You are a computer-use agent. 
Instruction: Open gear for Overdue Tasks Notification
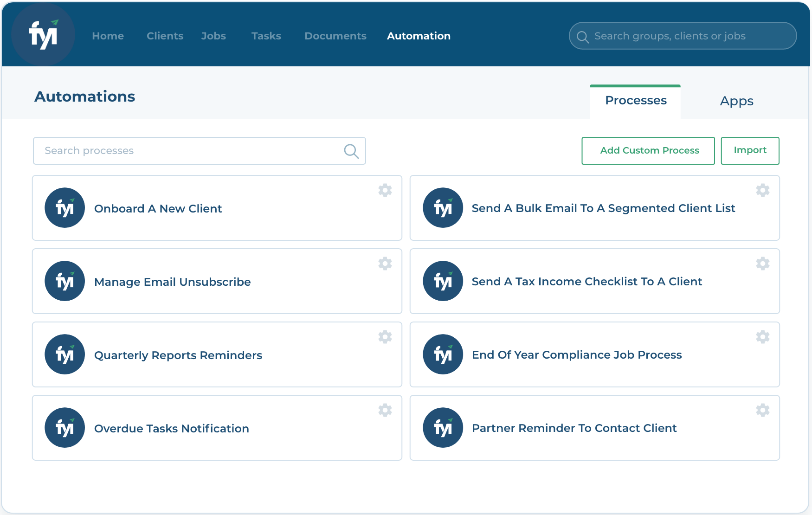(x=385, y=410)
